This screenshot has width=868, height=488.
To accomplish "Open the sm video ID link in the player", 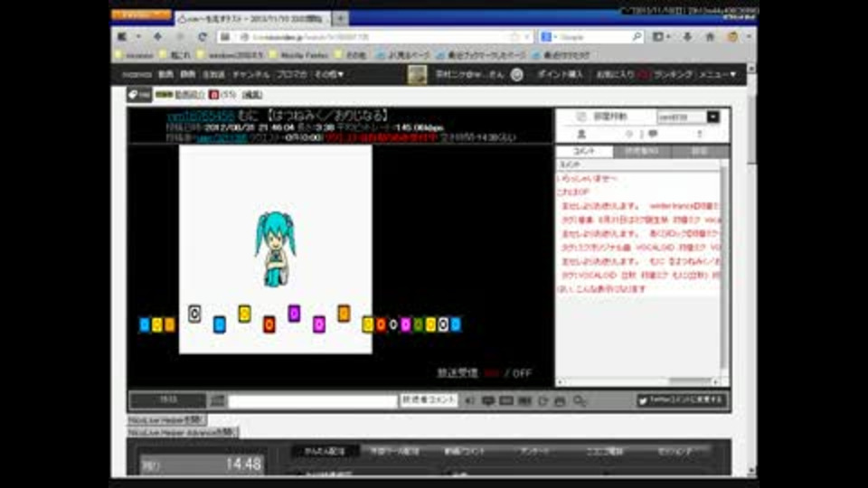I will [201, 117].
